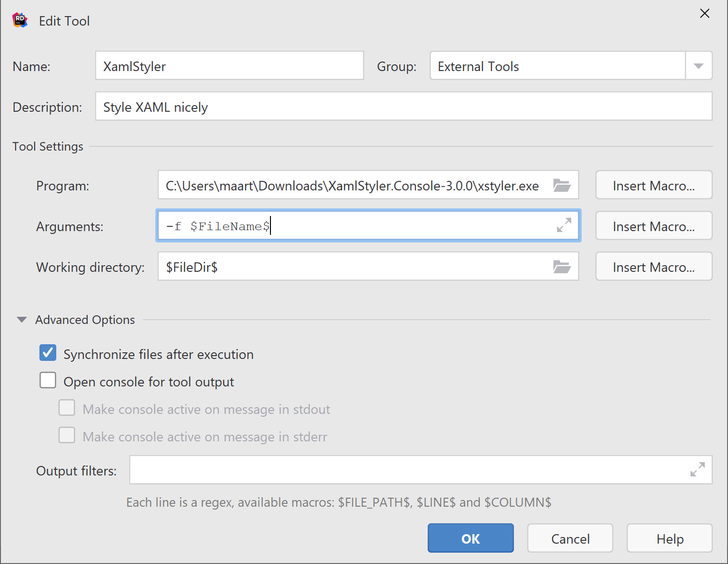This screenshot has height=564, width=728.
Task: Open the Group dropdown arrow
Action: pyautogui.click(x=699, y=66)
